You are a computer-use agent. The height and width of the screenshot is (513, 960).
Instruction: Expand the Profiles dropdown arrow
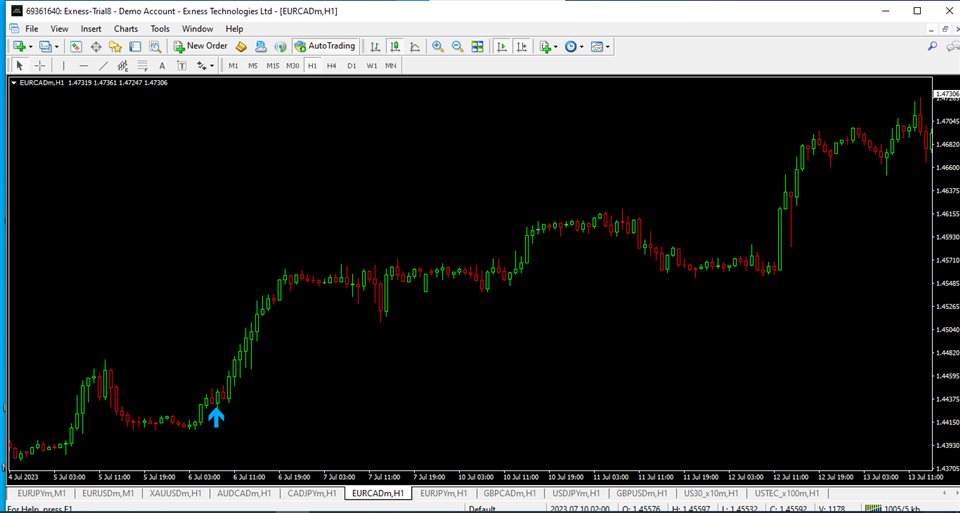click(x=56, y=47)
